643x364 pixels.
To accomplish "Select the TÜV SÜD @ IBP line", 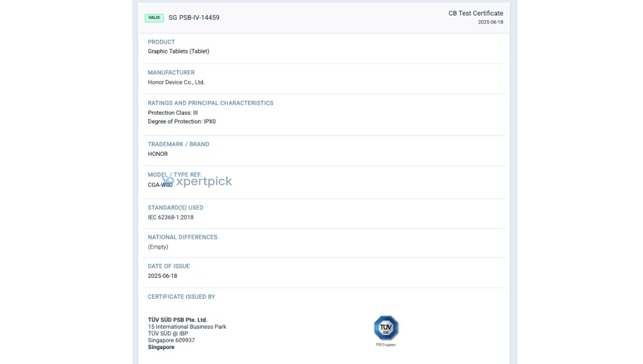I will (x=168, y=333).
